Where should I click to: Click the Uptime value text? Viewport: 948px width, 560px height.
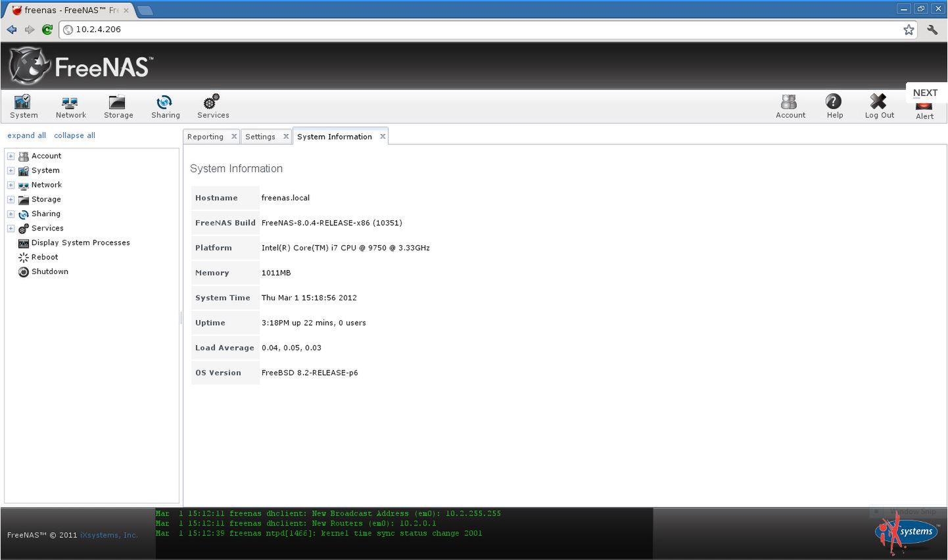click(314, 323)
